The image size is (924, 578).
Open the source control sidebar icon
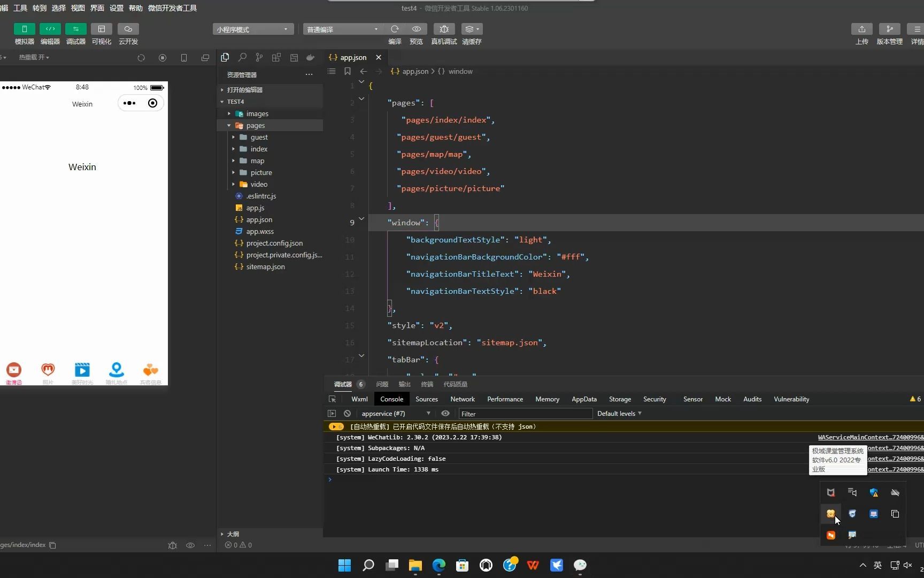tap(259, 57)
